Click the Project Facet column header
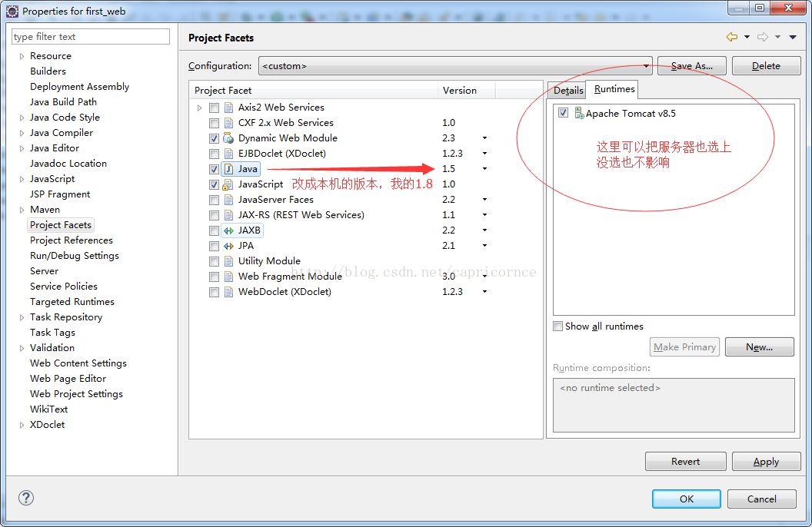 click(x=314, y=91)
